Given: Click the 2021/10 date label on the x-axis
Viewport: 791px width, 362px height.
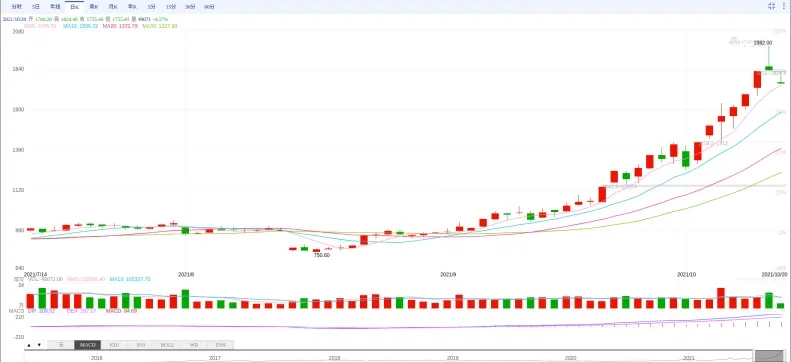Looking at the screenshot, I should (687, 274).
